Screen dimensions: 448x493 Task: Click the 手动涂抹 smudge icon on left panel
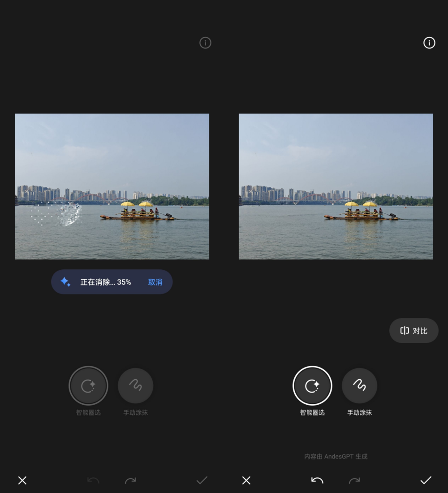click(x=135, y=385)
